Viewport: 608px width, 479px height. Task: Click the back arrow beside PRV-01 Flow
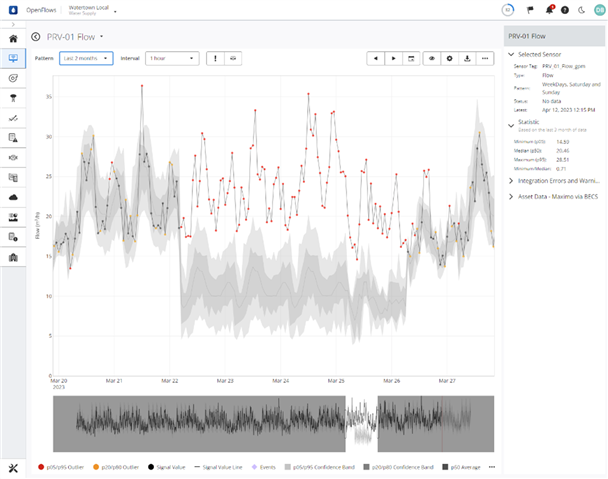click(36, 37)
